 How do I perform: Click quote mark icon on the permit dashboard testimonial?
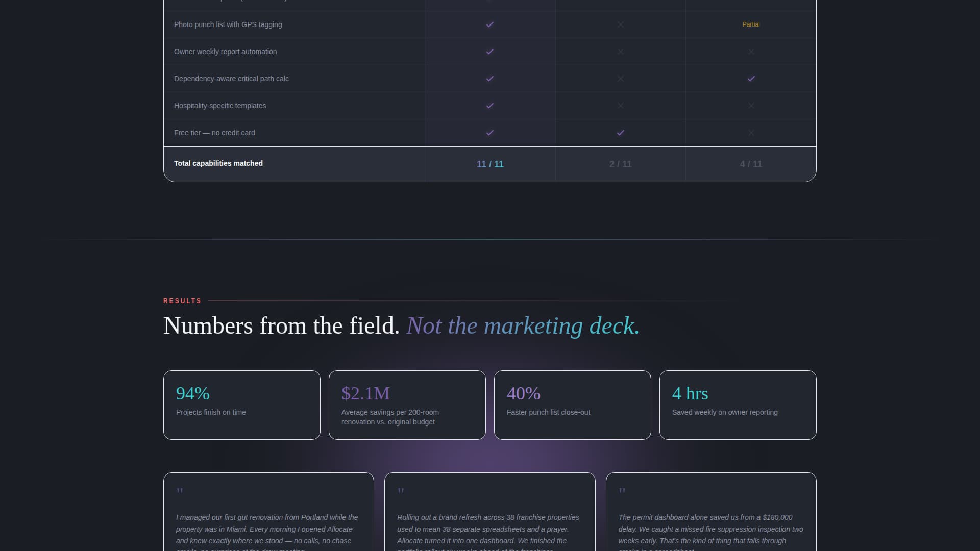coord(622,491)
